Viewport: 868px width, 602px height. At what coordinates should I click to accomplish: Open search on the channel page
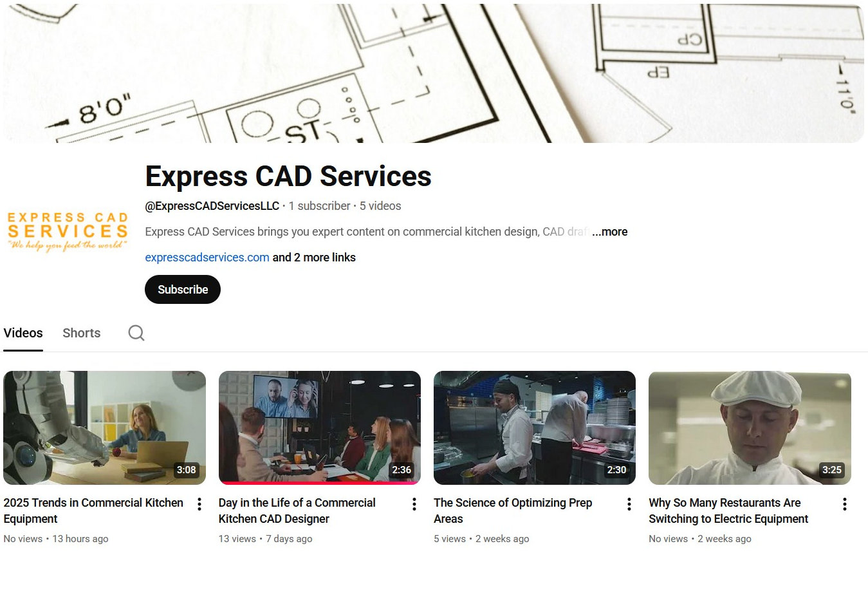[136, 332]
